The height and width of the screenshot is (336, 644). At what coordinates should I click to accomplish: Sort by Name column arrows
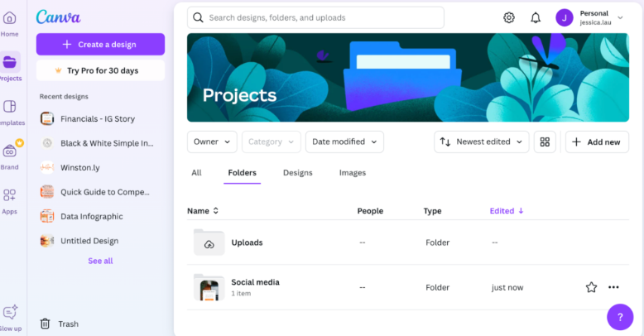215,211
